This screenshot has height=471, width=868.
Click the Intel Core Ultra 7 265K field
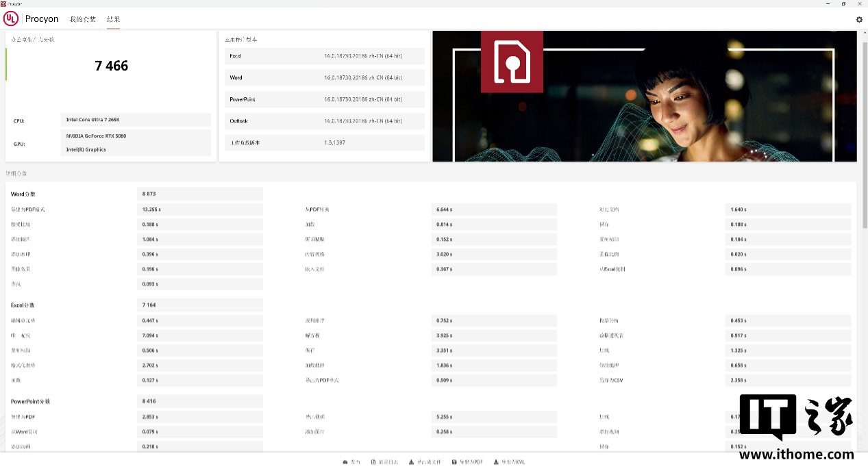(x=136, y=120)
